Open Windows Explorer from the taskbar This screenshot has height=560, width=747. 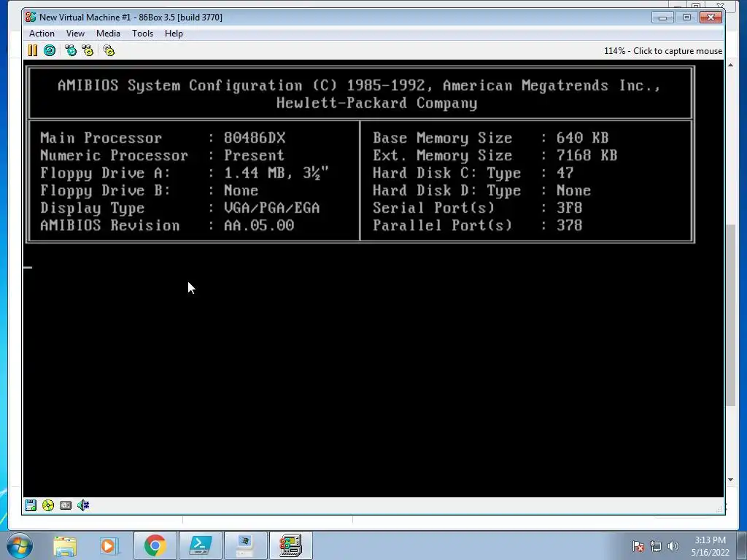(65, 545)
